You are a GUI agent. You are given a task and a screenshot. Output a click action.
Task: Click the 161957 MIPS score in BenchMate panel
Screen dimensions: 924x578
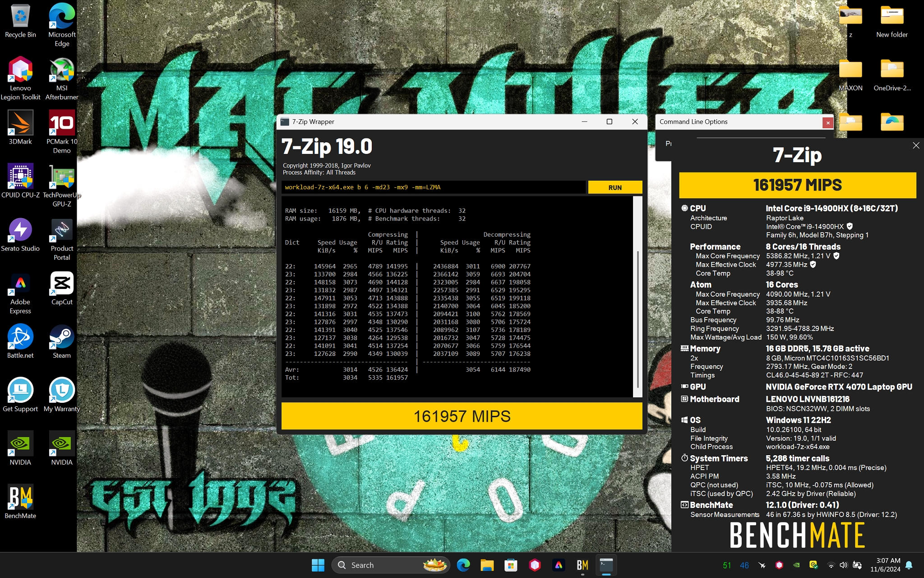[x=797, y=185]
